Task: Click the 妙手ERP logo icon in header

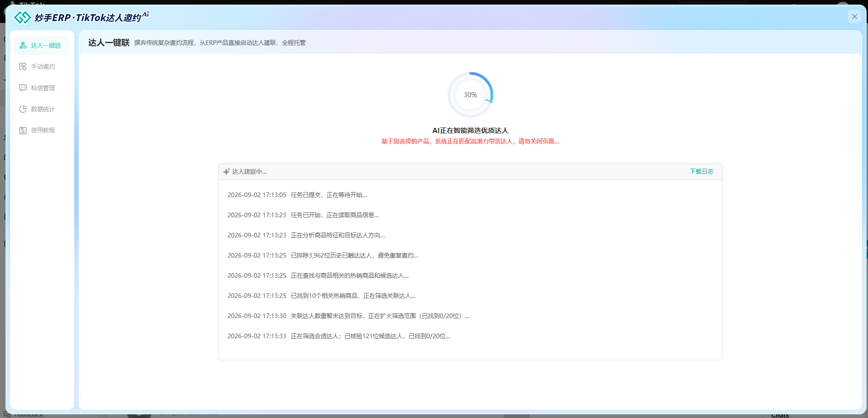Action: click(x=22, y=17)
